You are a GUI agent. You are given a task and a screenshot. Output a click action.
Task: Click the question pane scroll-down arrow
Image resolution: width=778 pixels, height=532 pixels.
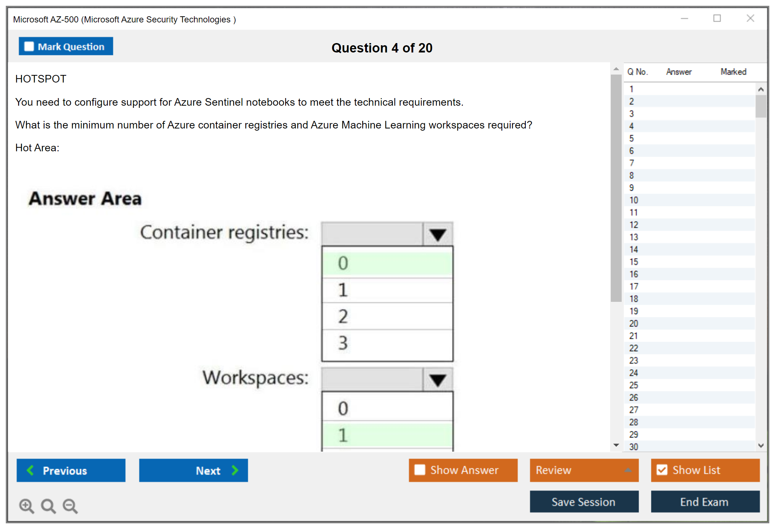pyautogui.click(x=616, y=445)
